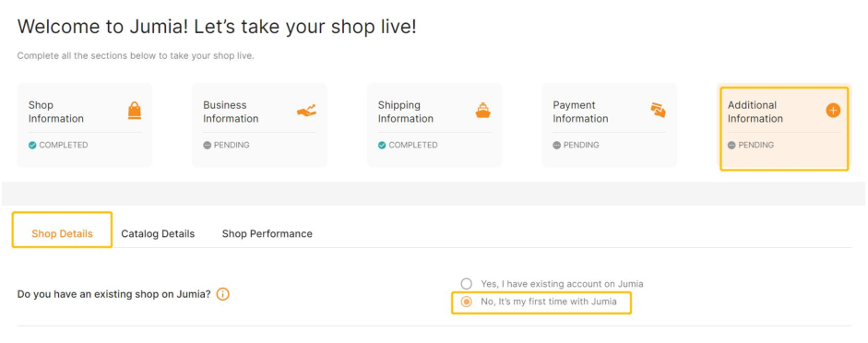Open the Additional Information section card

click(x=784, y=128)
